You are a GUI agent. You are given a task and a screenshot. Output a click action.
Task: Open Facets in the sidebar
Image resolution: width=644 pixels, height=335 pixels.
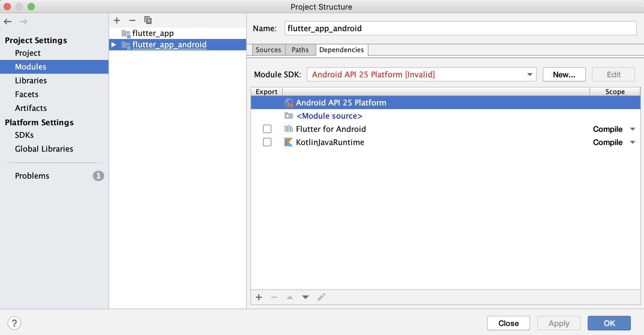point(27,94)
